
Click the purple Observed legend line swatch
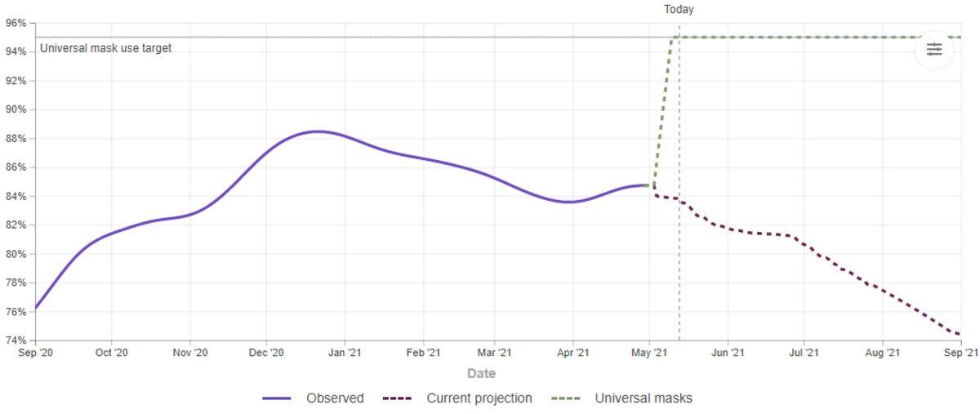277,398
